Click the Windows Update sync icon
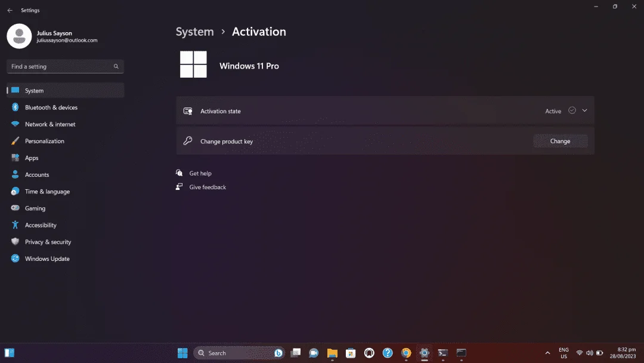Image resolution: width=644 pixels, height=363 pixels. (x=15, y=259)
